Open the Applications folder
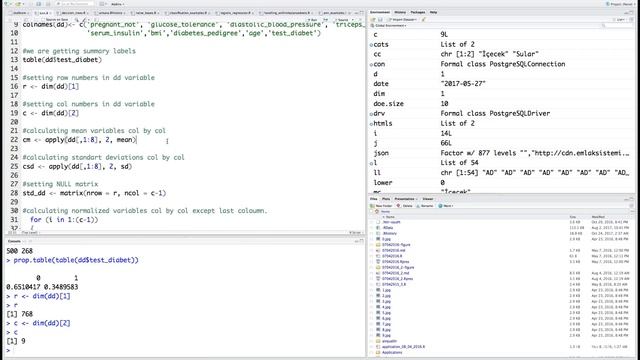Viewport: 640px width, 360px height. pos(392,352)
